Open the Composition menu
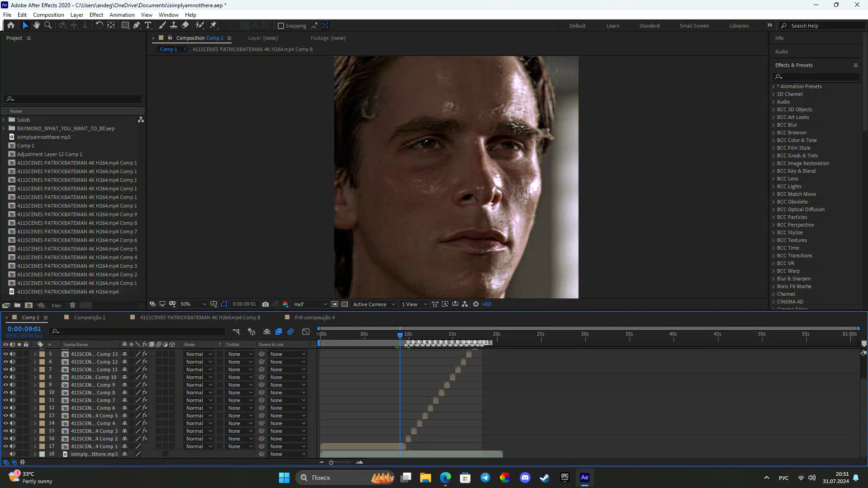The height and width of the screenshot is (488, 868). click(48, 14)
